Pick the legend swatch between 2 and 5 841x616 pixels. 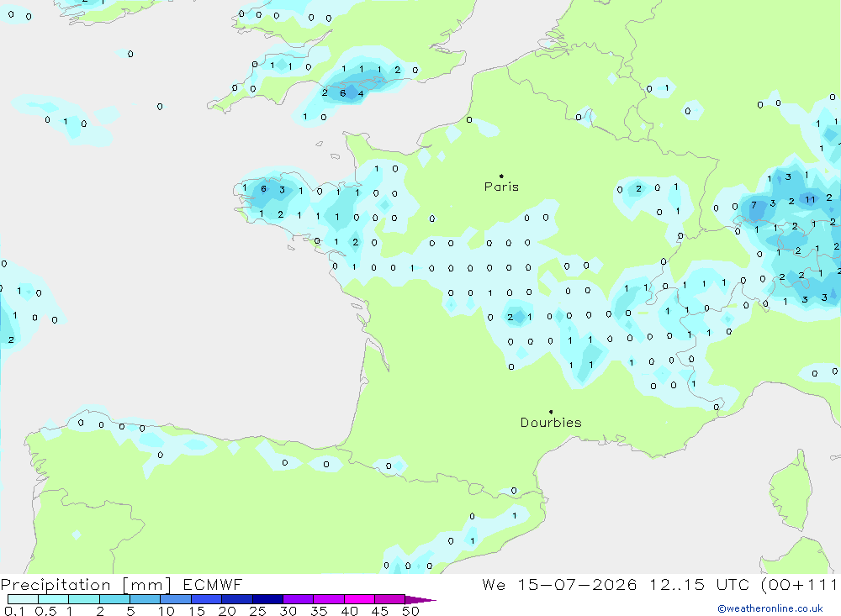tap(114, 599)
